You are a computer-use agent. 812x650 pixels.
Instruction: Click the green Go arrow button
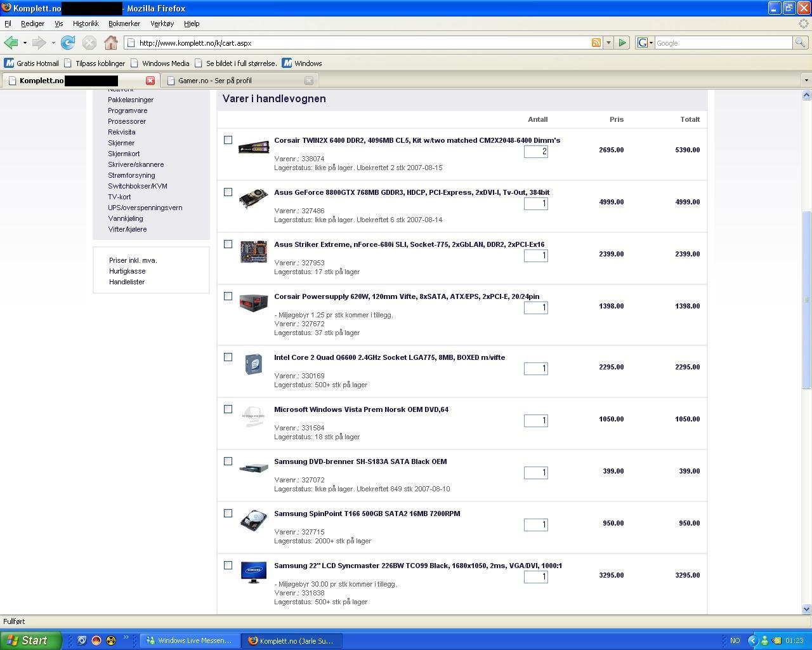point(622,43)
